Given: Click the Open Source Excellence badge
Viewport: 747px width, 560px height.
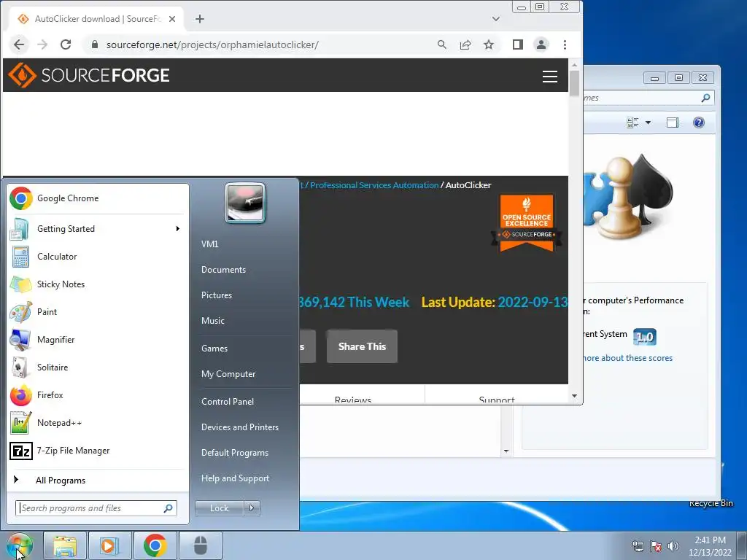Looking at the screenshot, I should tap(527, 222).
